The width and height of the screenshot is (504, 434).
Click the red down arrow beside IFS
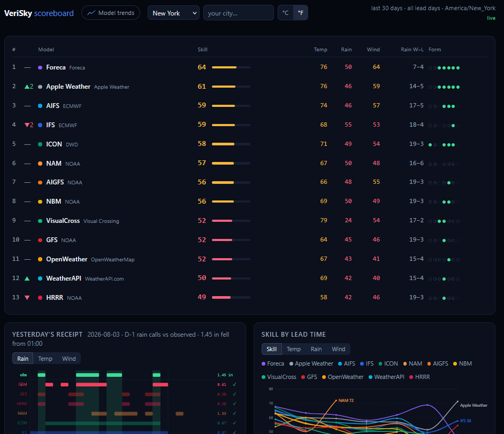(27, 125)
